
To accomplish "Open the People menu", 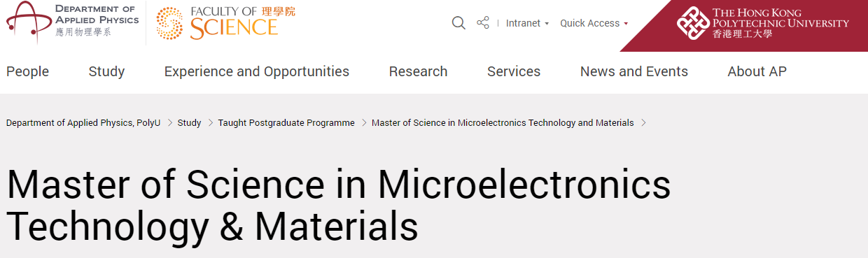I will point(27,71).
